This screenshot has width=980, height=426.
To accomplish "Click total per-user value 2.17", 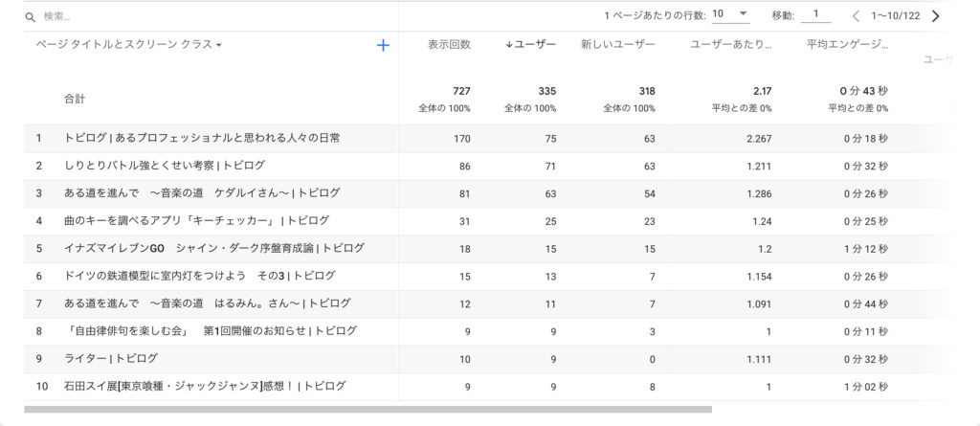I will coord(763,91).
